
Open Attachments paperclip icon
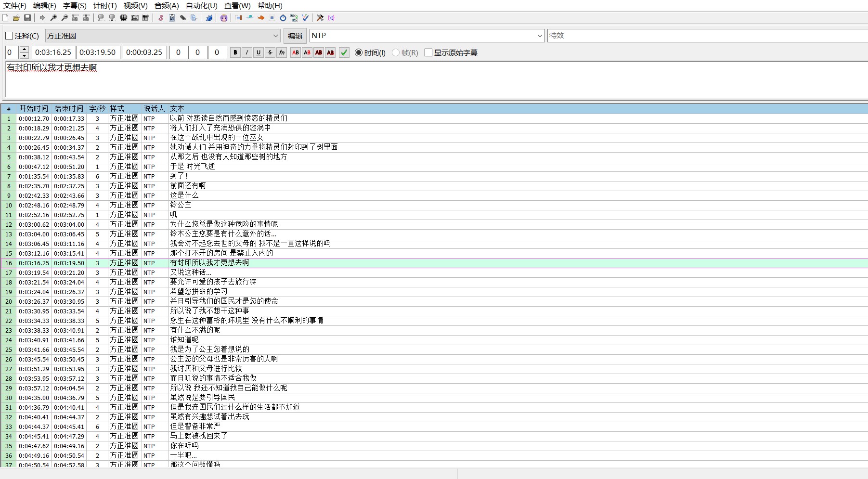coord(183,18)
